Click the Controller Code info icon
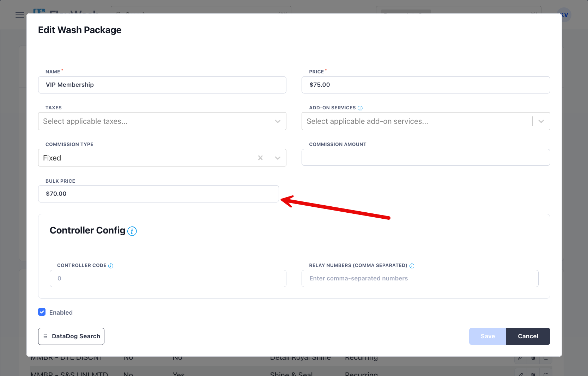The image size is (588, 376). click(x=111, y=266)
